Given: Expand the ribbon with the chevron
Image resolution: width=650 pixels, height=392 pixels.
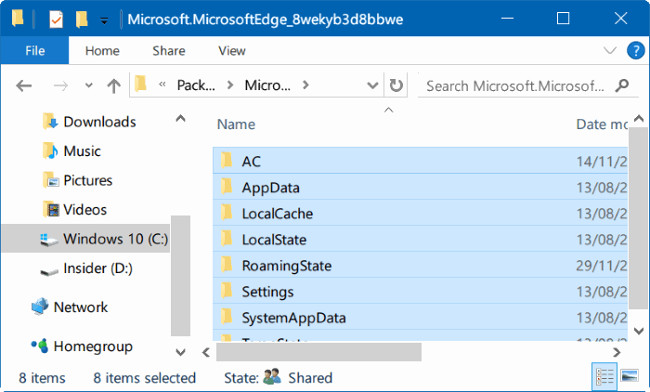Looking at the screenshot, I should [x=610, y=51].
